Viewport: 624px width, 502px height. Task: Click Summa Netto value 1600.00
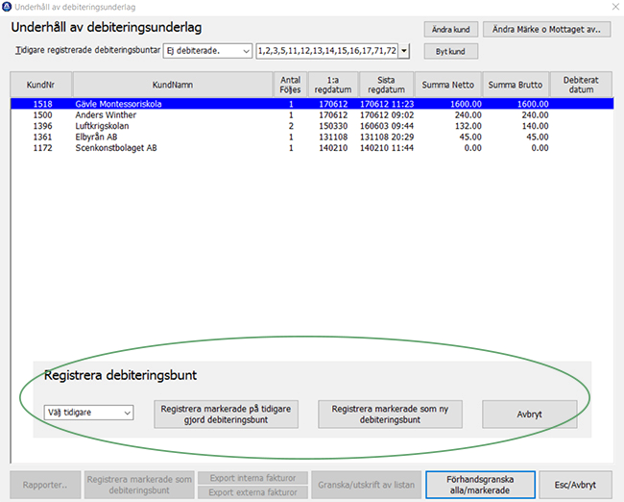point(466,104)
